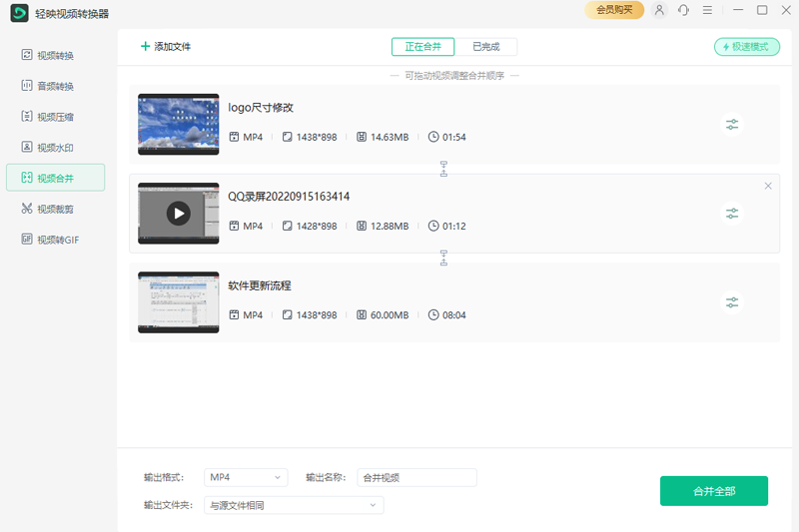Open 视频压缩 in the sidebar

click(55, 117)
